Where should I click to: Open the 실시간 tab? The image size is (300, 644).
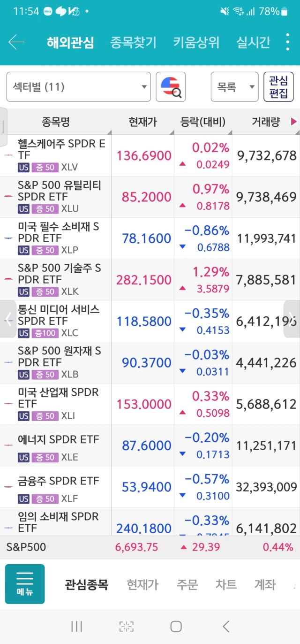click(253, 43)
